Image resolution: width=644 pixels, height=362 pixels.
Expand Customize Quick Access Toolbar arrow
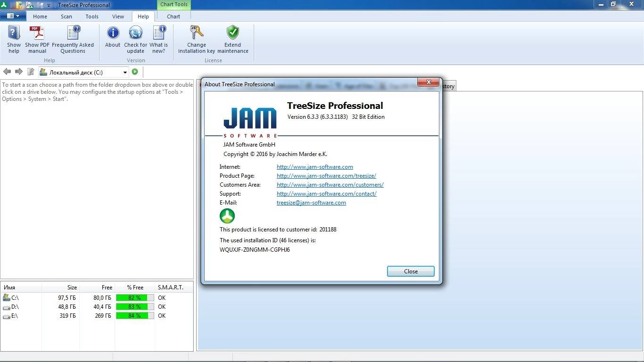(49, 5)
